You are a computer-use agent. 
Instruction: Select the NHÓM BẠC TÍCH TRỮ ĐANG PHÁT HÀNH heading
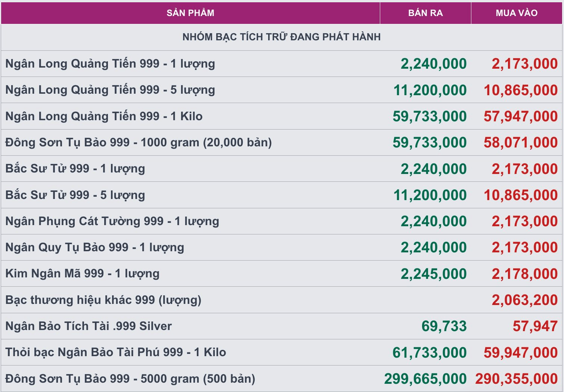pos(282,37)
